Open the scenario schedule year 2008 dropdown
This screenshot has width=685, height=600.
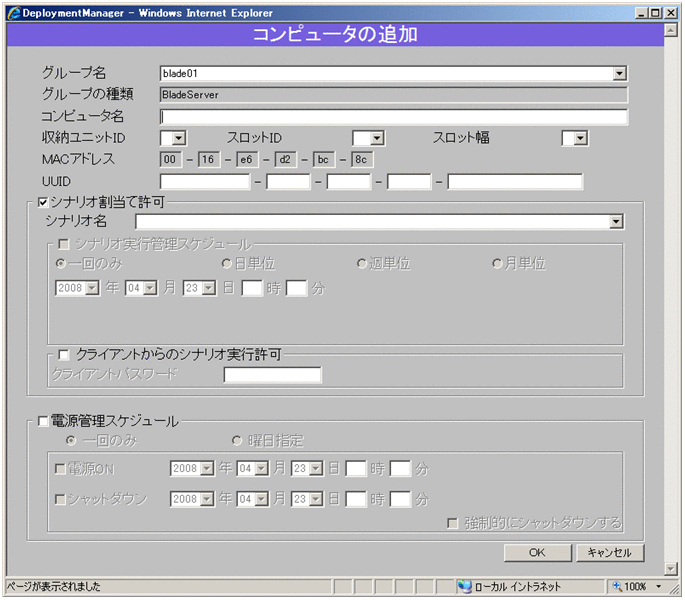pos(92,288)
